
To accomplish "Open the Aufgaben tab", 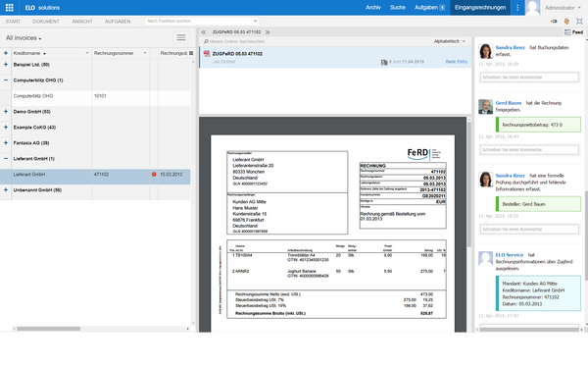I will coord(429,8).
